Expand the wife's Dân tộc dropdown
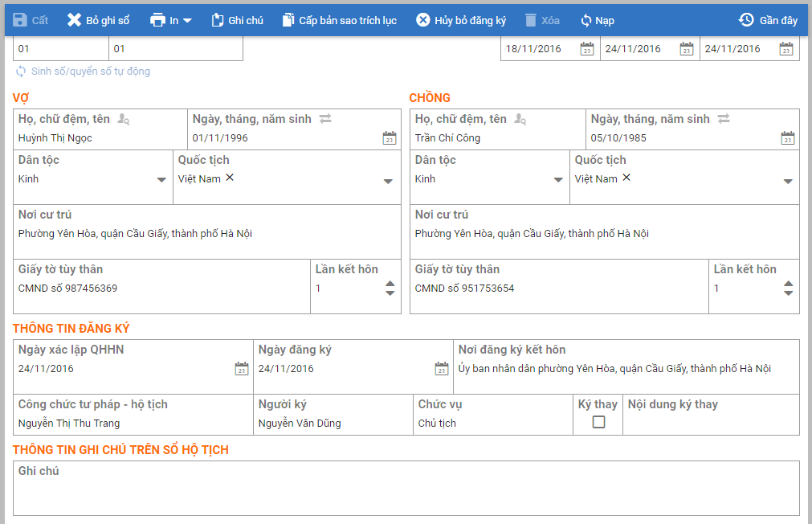812x524 pixels. 161,180
